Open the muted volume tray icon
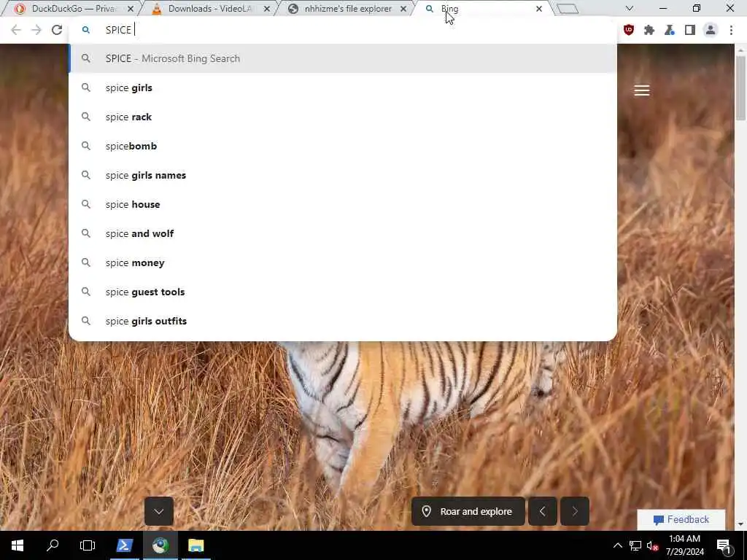 click(x=652, y=545)
